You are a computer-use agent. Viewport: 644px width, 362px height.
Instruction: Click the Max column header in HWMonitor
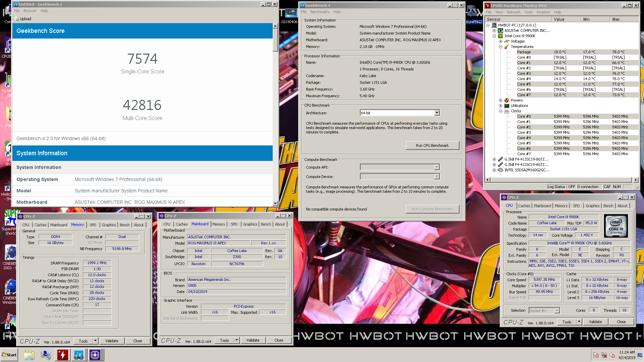point(624,19)
